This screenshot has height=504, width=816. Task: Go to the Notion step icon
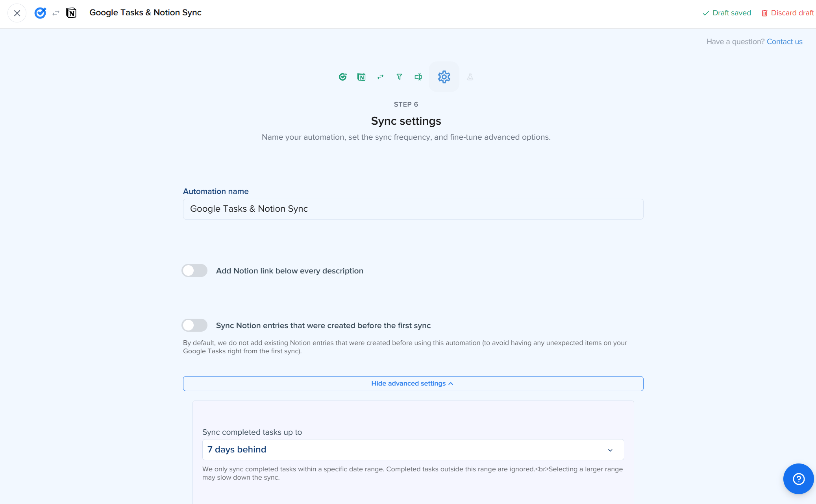[361, 77]
